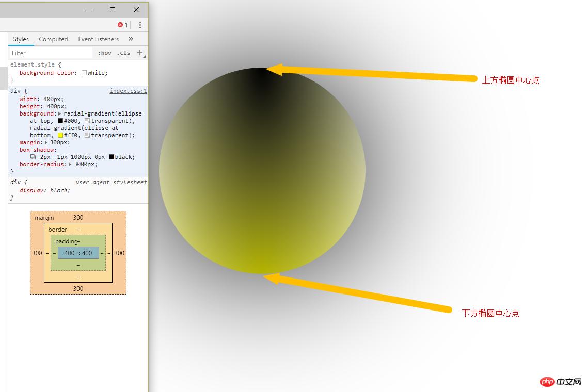Viewport: 587px width, 392px height.
Task: Click #ff0 yellow color swatch
Action: click(x=60, y=135)
